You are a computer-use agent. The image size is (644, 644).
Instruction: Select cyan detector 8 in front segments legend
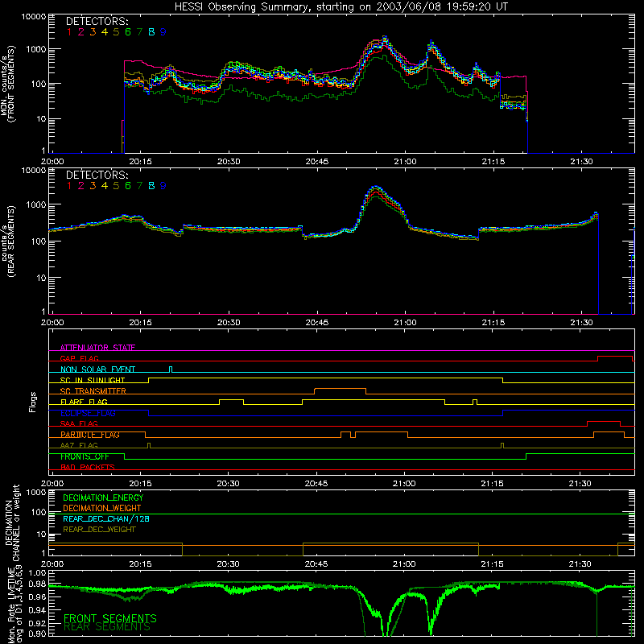151,32
